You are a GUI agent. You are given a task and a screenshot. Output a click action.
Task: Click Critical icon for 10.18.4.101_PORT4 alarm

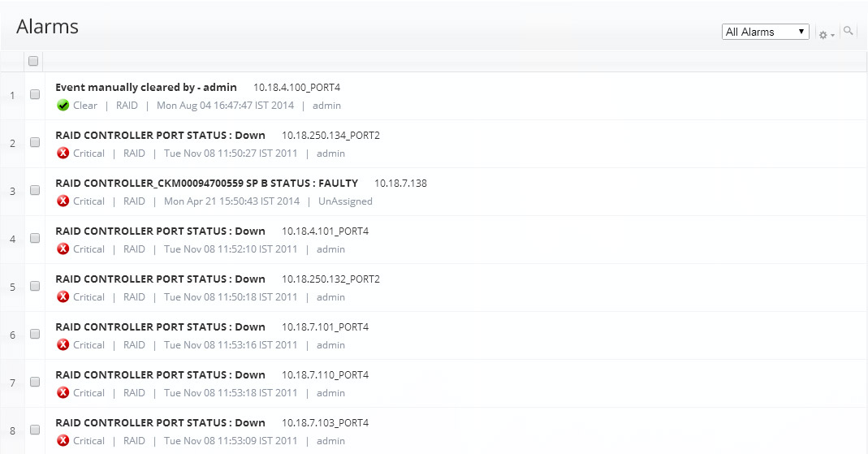pyautogui.click(x=63, y=249)
